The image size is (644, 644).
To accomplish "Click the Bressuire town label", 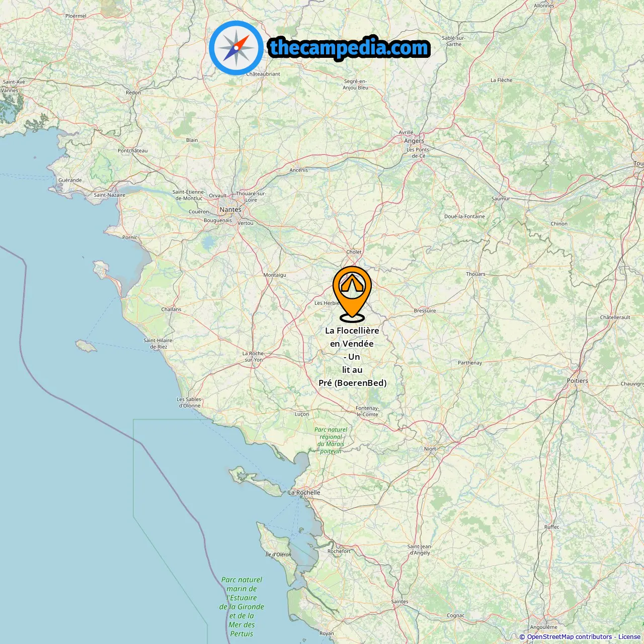I will click(x=425, y=311).
